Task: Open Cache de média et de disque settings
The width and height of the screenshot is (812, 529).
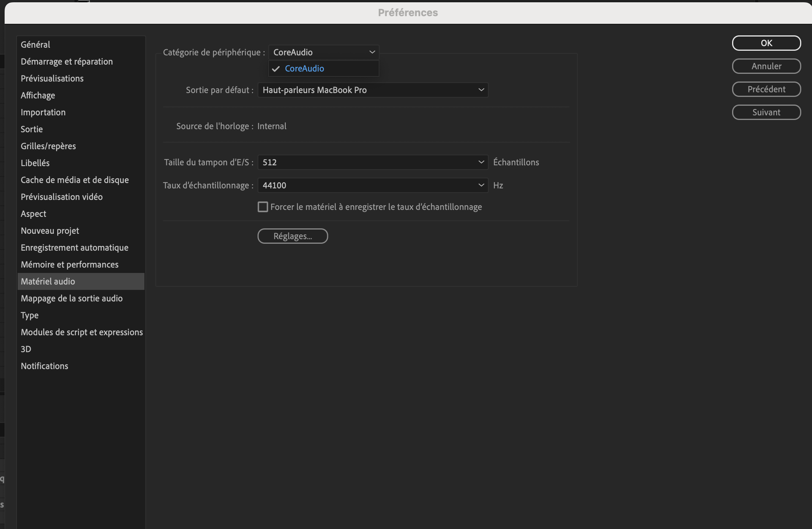Action: (x=75, y=180)
